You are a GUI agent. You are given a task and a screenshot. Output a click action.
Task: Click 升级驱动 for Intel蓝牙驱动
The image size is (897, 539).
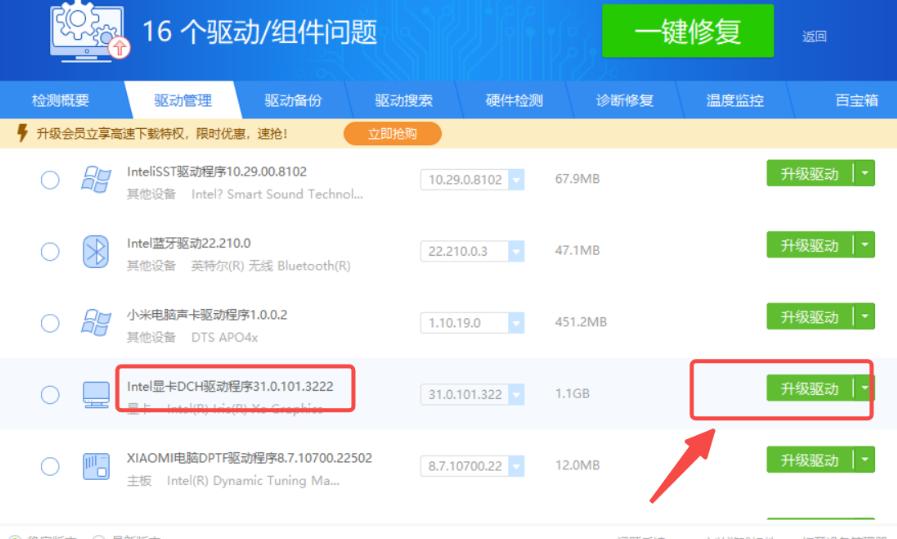coord(809,245)
